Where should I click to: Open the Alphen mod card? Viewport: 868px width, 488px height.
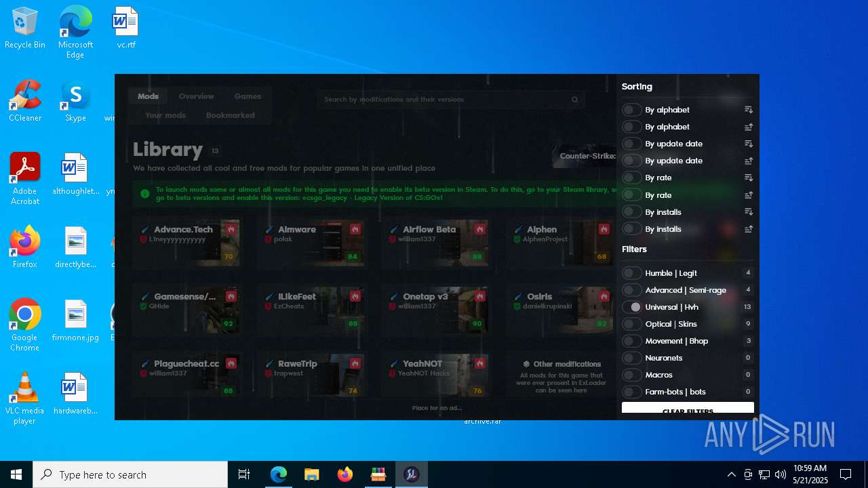(560, 243)
